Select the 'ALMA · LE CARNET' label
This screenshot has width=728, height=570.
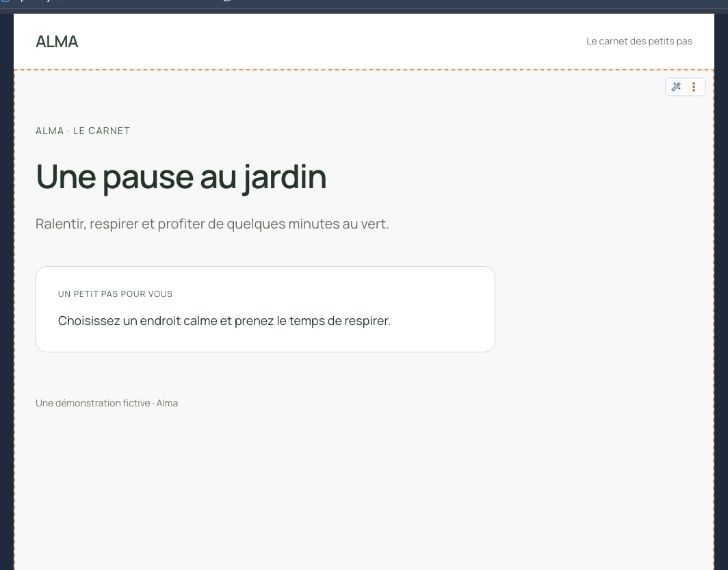[83, 131]
